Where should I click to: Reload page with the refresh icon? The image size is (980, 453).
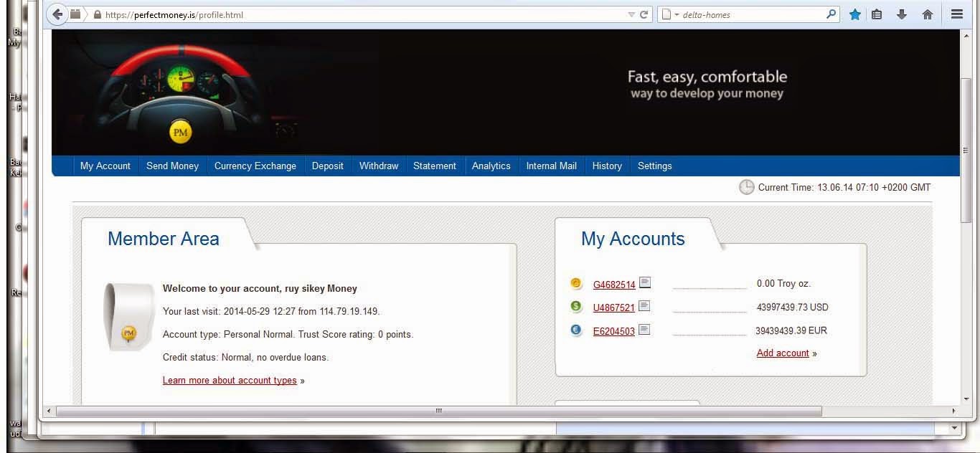click(644, 14)
